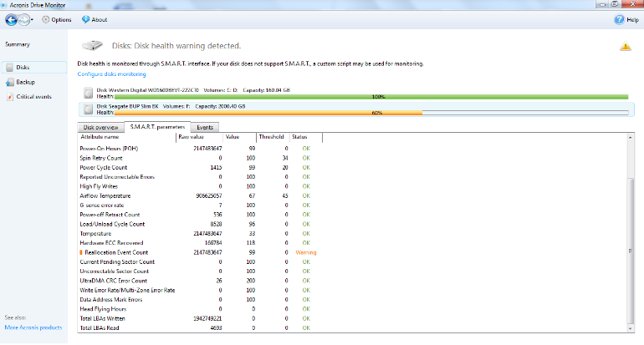Sort by Raw value column header

[199, 137]
